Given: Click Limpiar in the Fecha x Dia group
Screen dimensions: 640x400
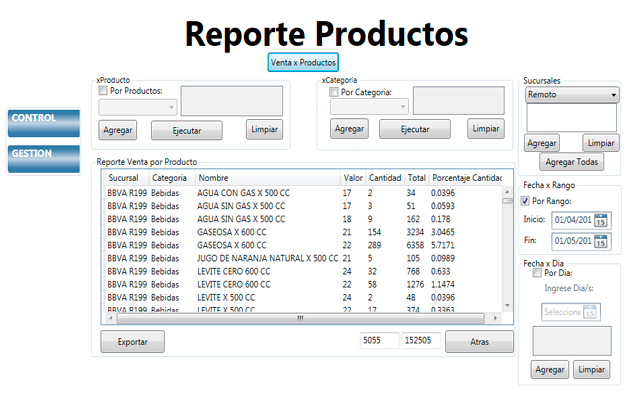Looking at the screenshot, I should [x=592, y=370].
